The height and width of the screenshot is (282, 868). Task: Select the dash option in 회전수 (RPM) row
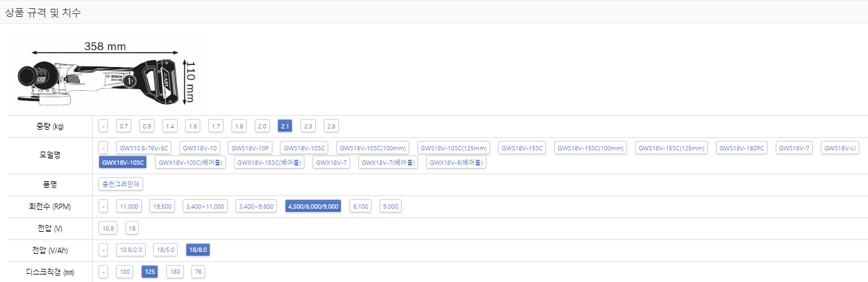point(104,206)
